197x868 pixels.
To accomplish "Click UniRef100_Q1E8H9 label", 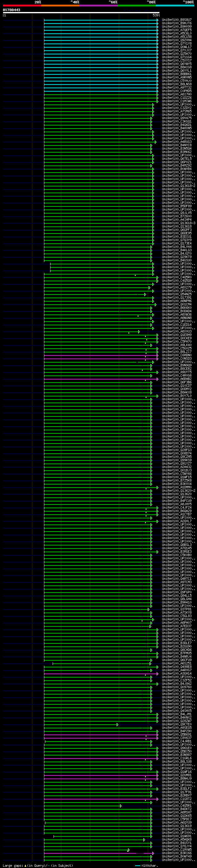I will pos(177,335).
